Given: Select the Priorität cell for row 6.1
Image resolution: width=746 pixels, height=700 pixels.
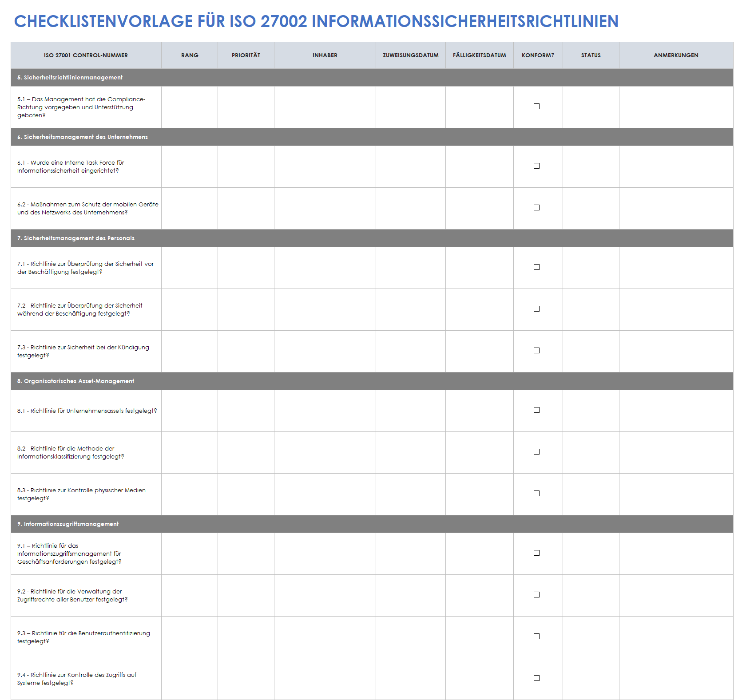Looking at the screenshot, I should tap(246, 166).
